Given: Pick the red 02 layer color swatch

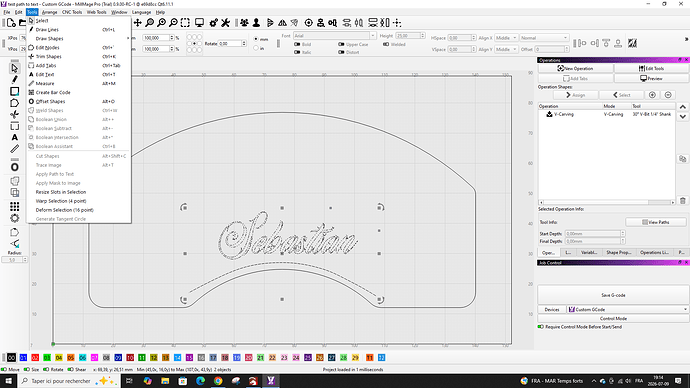Looking at the screenshot, I should pos(35,358).
